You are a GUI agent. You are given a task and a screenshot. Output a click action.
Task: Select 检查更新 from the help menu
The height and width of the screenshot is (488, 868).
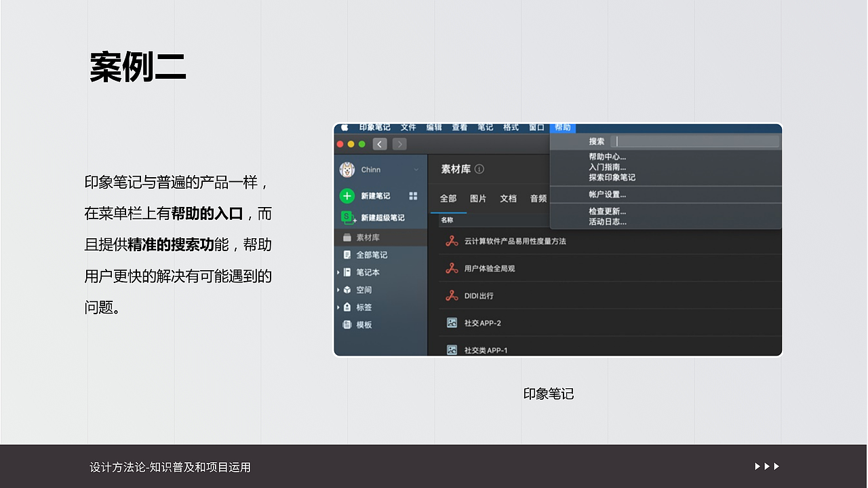pos(607,211)
